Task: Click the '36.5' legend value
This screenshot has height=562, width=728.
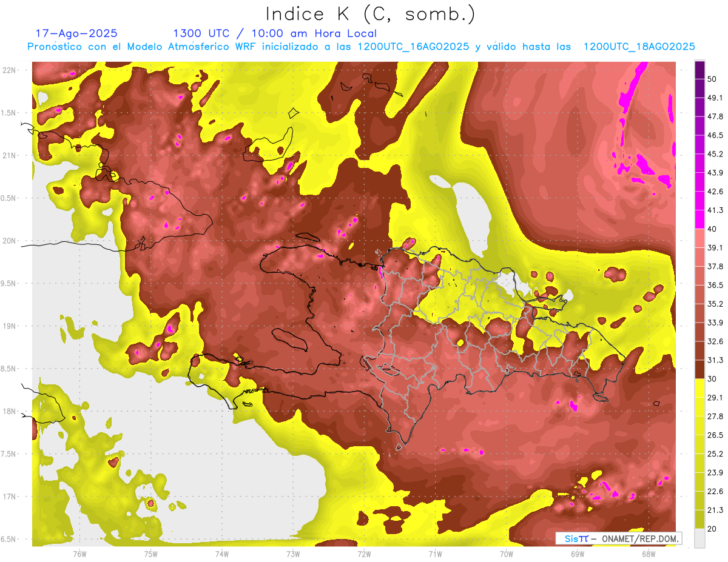Action: [715, 286]
